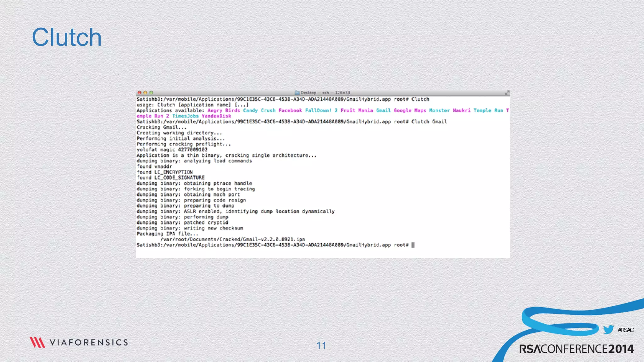Click the ViaForensics striped logo mark
The width and height of the screenshot is (644, 362).
37,342
